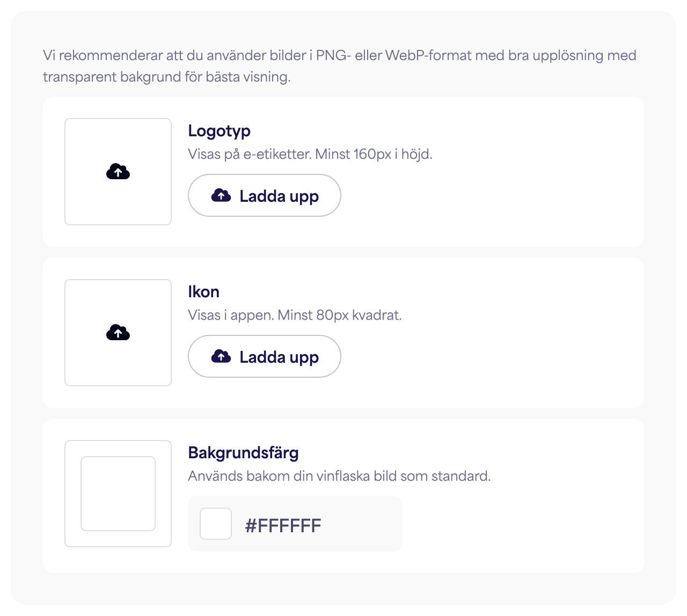The height and width of the screenshot is (616, 687).
Task: Select the Ikon heading
Action: tap(203, 292)
